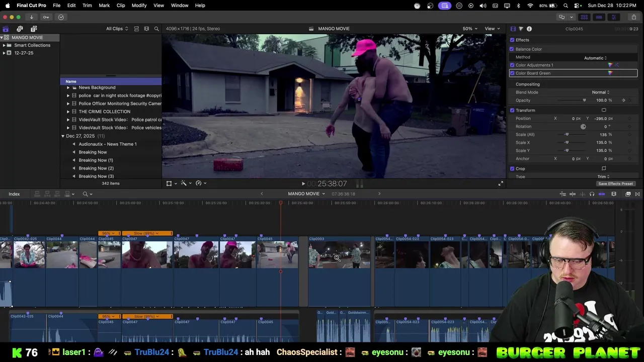This screenshot has width=644, height=362.
Task: Open the viewer 50% zoom dropdown
Action: 470,29
